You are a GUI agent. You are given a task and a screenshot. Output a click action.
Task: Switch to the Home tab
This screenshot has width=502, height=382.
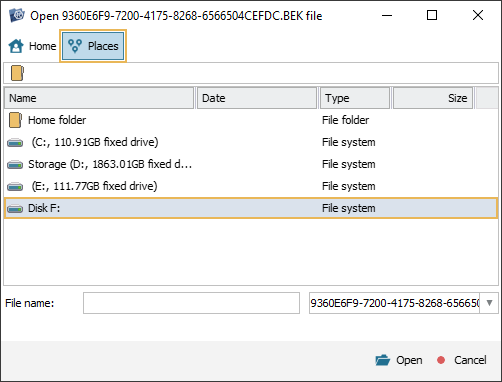32,46
